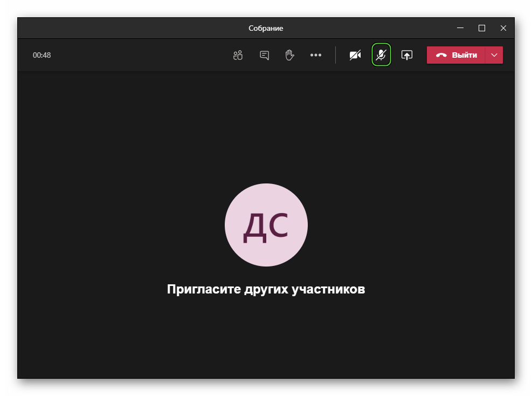Open the three-dot more actions menu
The image size is (532, 396).
(316, 55)
